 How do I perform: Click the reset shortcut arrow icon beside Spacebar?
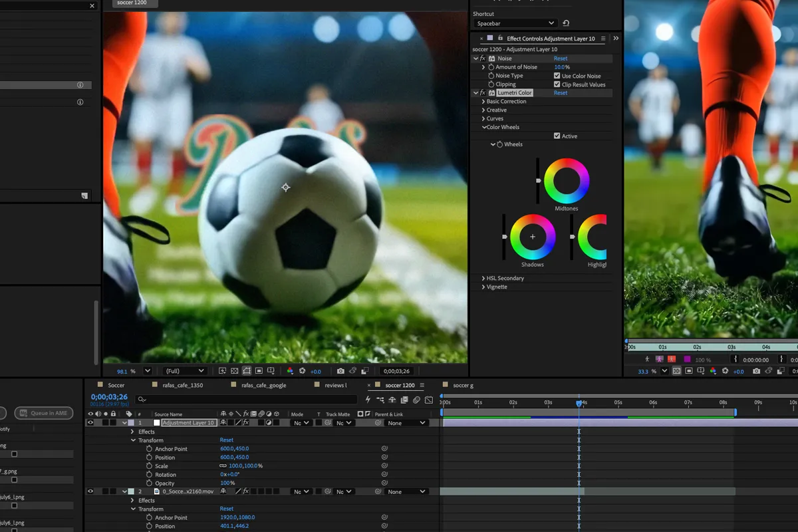click(566, 23)
